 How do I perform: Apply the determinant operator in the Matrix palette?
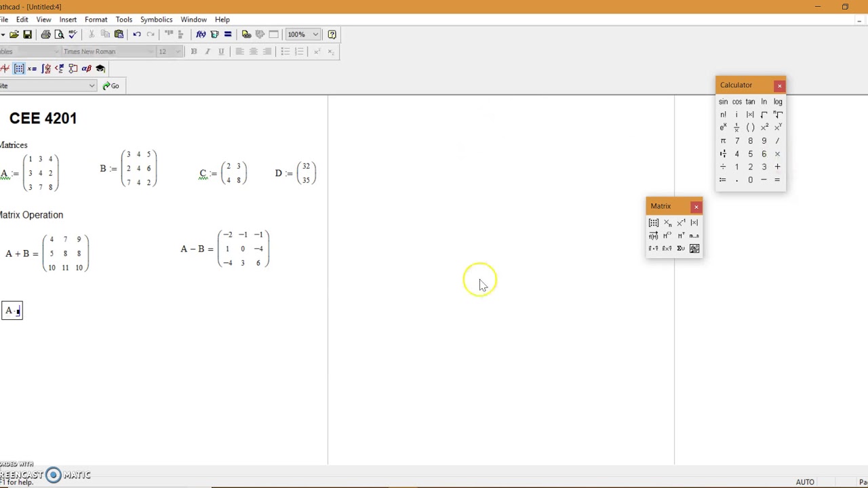(694, 223)
